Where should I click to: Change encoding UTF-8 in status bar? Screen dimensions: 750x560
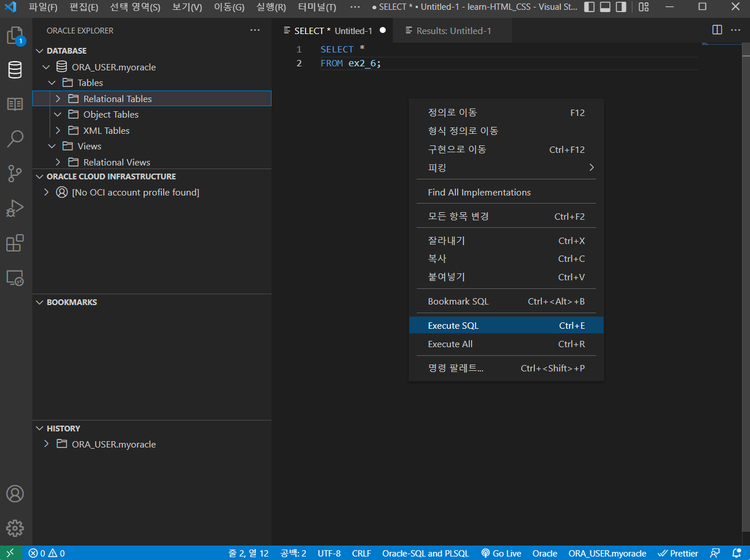click(x=329, y=553)
